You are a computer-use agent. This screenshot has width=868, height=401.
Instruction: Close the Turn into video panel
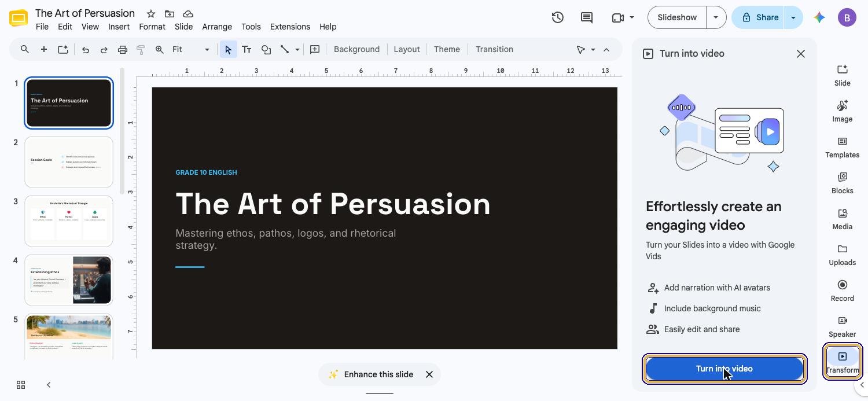click(801, 54)
